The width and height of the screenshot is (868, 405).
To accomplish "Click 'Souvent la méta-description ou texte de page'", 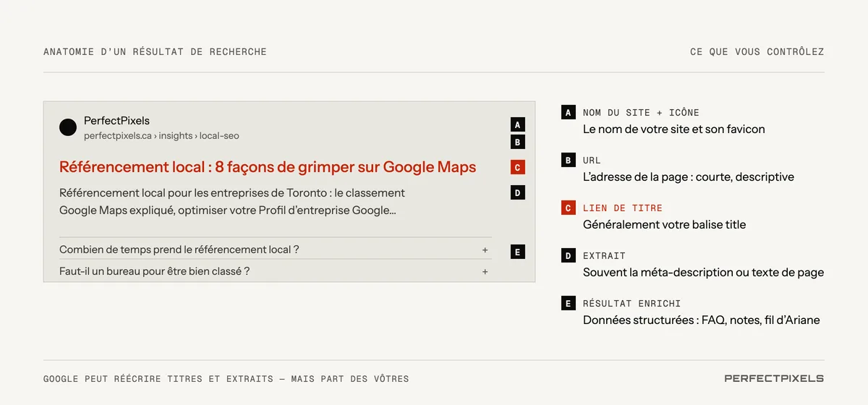I will 704,273.
